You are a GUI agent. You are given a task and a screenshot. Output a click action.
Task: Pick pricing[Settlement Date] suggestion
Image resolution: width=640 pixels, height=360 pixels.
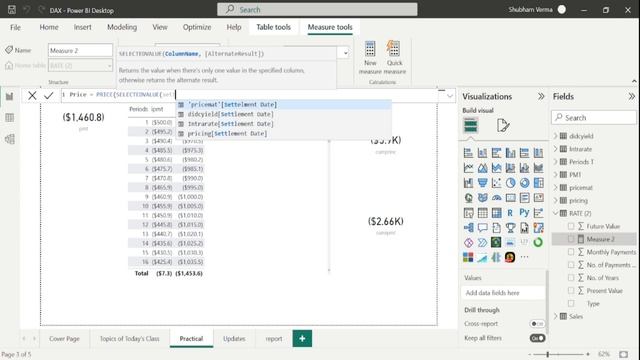(284, 133)
